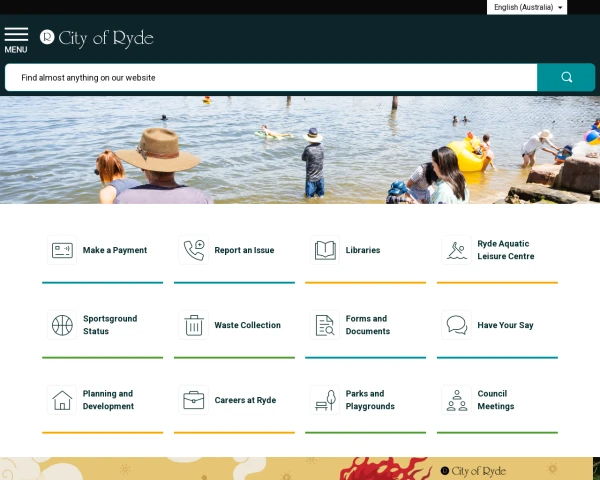
Task: Go to Parks and Playgrounds link
Action: [370, 400]
